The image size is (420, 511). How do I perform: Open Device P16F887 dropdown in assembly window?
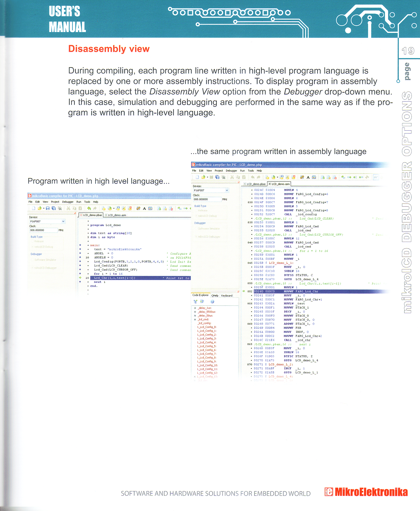pos(227,190)
